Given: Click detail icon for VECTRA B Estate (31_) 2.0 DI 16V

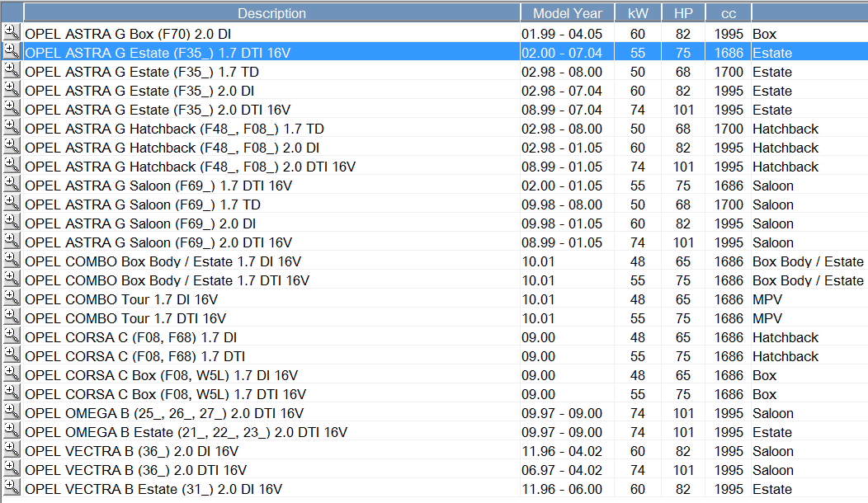Looking at the screenshot, I should [12, 487].
